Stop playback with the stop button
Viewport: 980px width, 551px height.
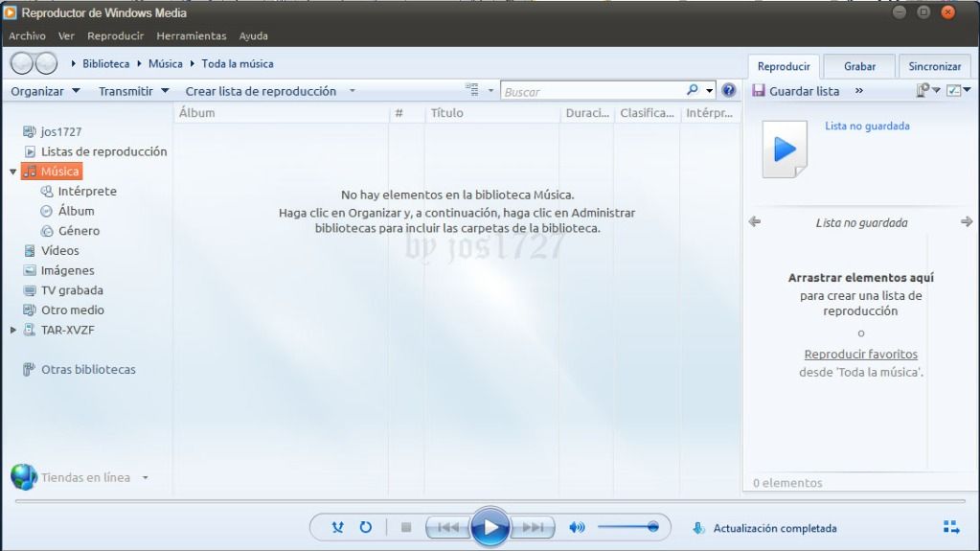[x=406, y=527]
